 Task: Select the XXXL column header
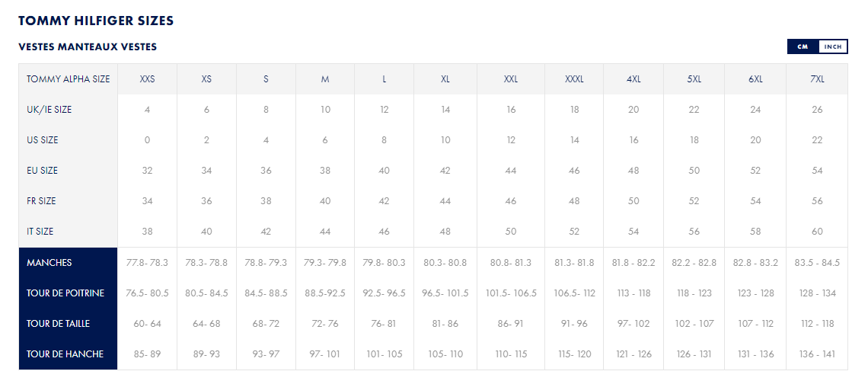[574, 79]
